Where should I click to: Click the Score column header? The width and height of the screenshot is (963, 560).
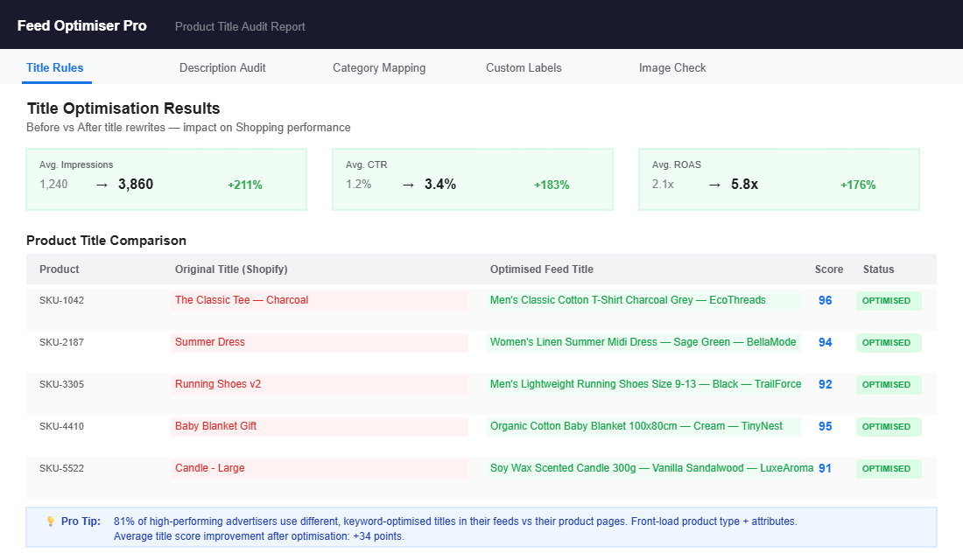click(828, 269)
